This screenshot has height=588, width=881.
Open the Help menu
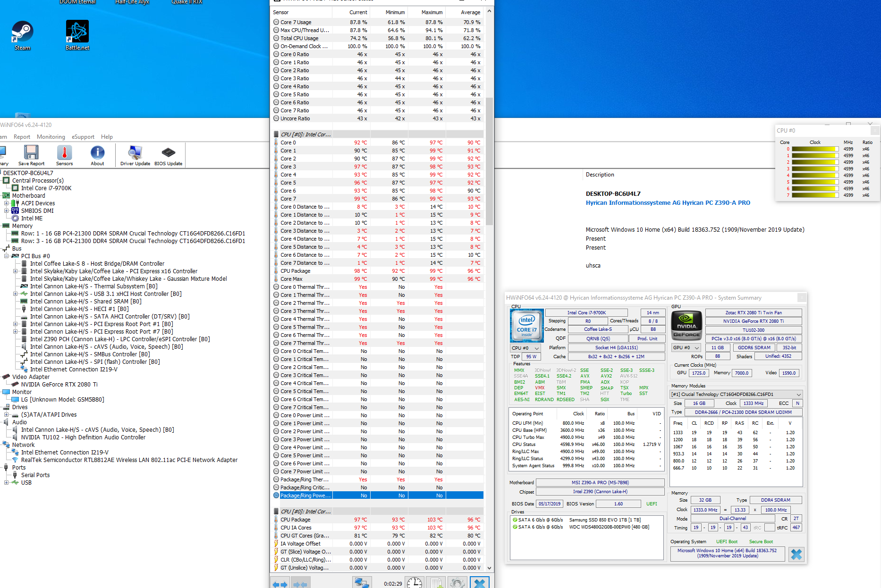tap(107, 137)
